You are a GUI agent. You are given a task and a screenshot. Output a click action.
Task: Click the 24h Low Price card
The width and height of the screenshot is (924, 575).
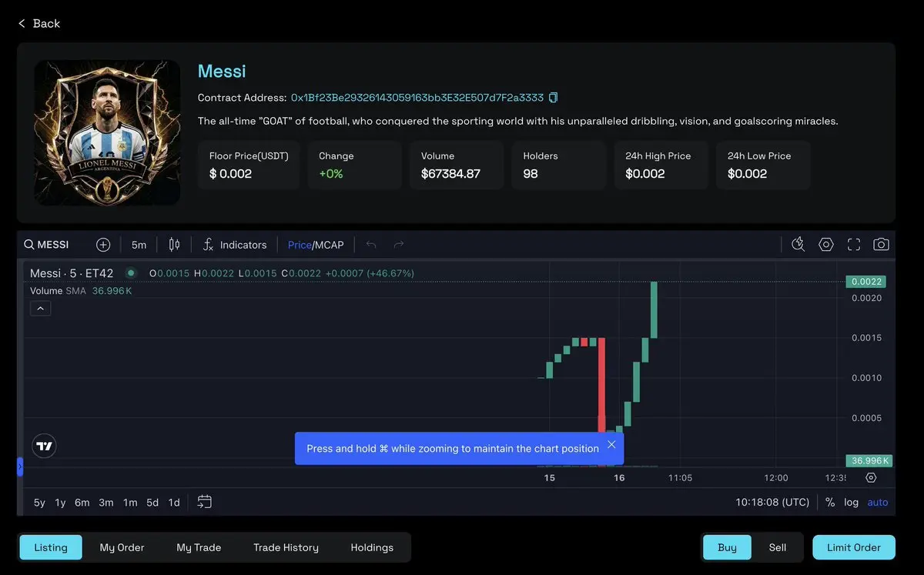(x=763, y=165)
